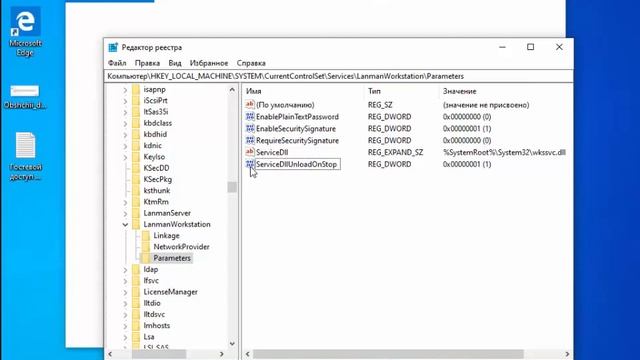Click the lmhosts folder icon
The height and width of the screenshot is (360, 640).
[136, 326]
